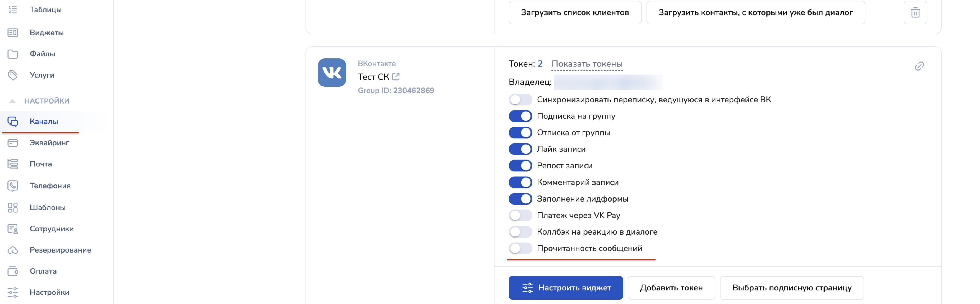Open external link icon next to Тест СК

point(396,76)
